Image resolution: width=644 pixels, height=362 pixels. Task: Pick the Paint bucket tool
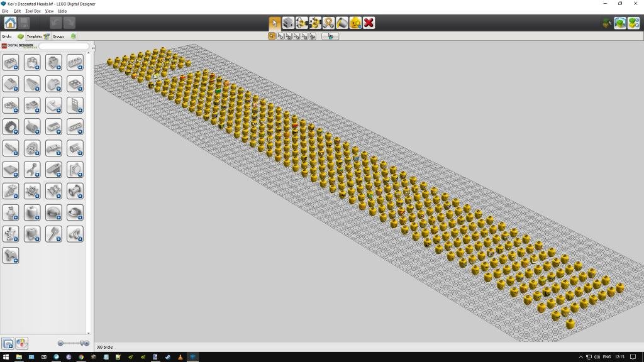click(341, 23)
